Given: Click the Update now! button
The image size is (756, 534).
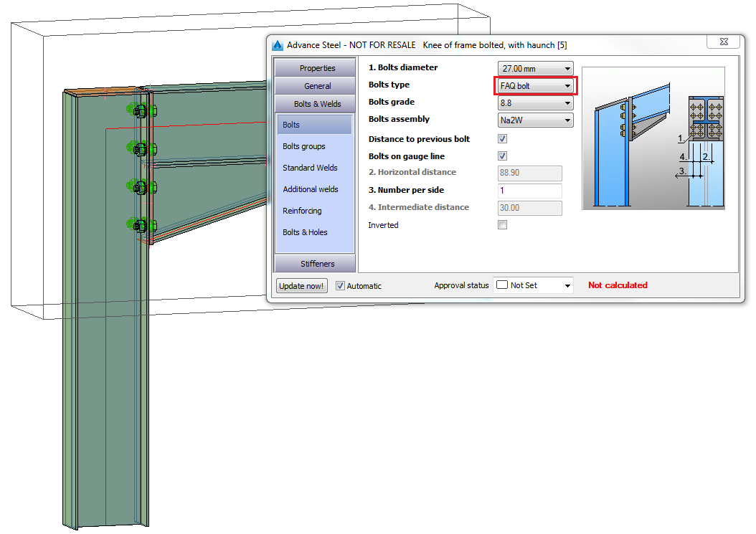Looking at the screenshot, I should pos(302,286).
